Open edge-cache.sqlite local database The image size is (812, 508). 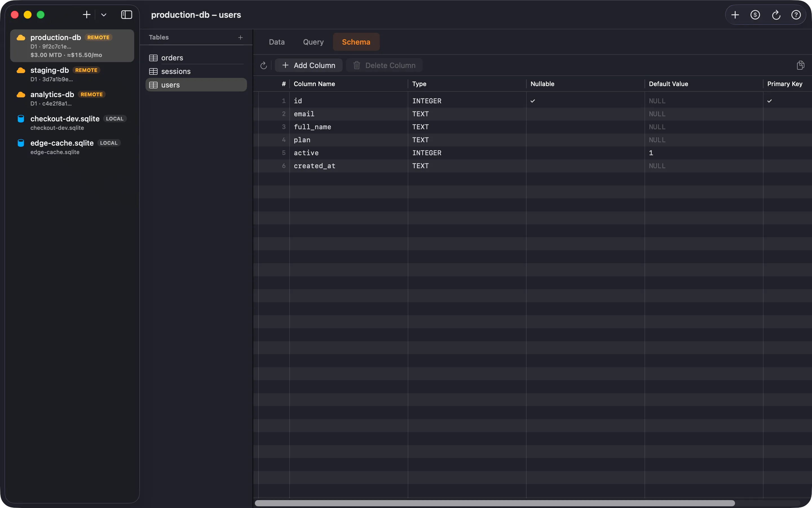point(72,147)
